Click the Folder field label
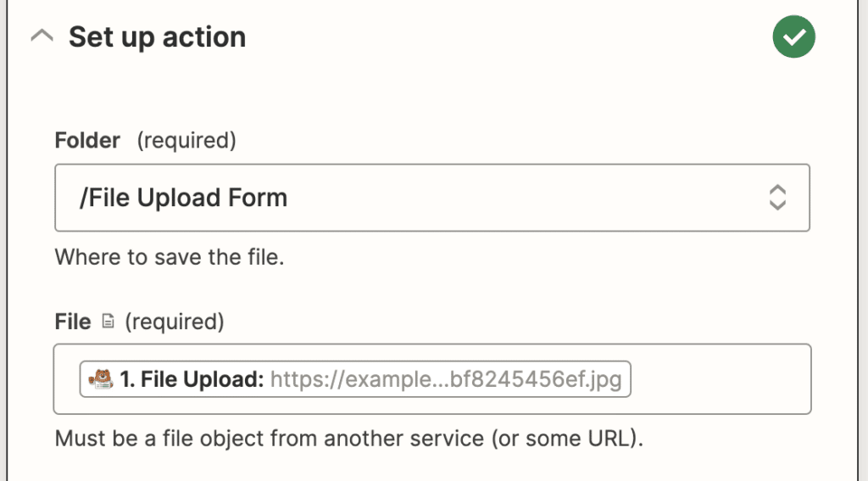Image resolution: width=868 pixels, height=481 pixels. click(87, 140)
